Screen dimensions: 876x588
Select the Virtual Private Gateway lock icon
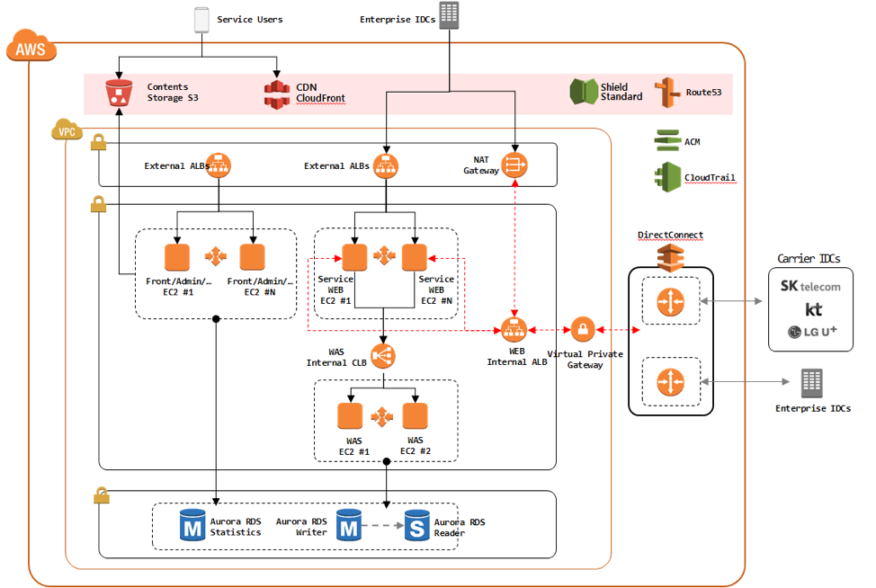tap(583, 330)
